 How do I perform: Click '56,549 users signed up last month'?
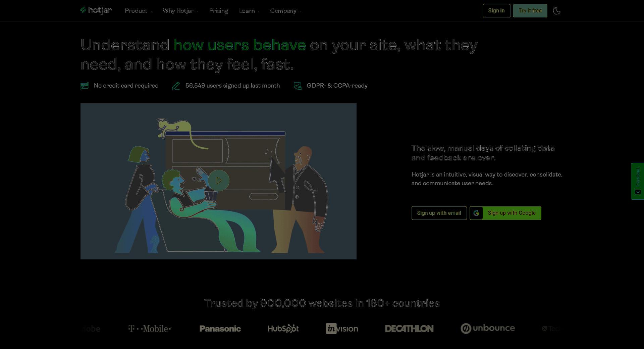click(232, 86)
